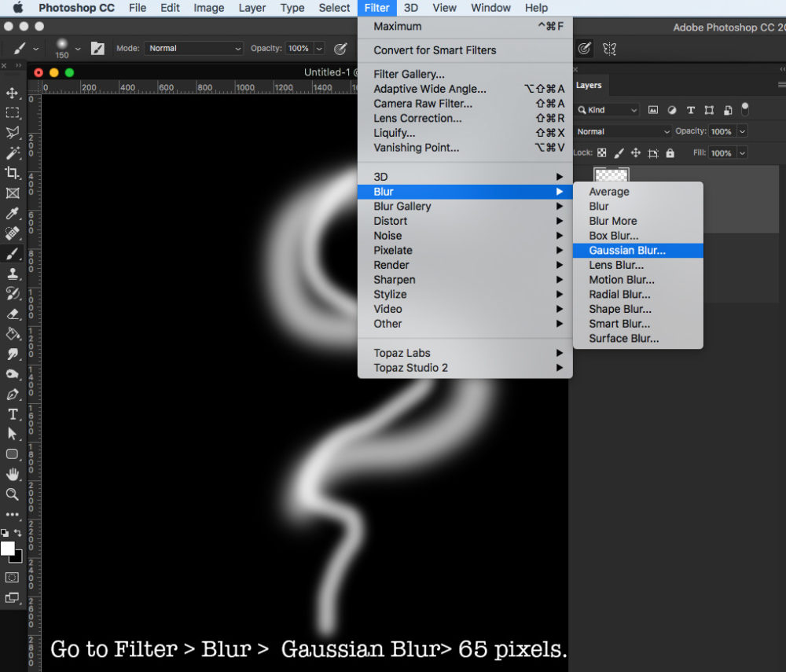Open the layer Kind filter dropdown

608,110
